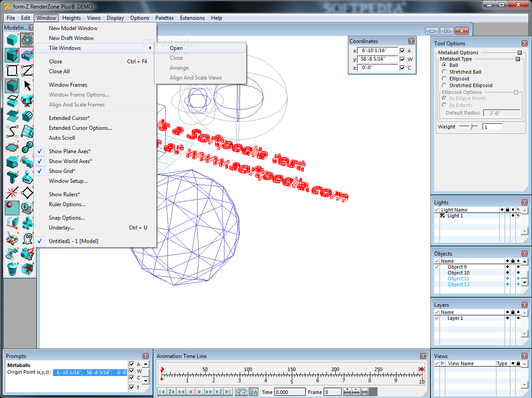Select the move cubes with red arrow tool

coord(12,223)
